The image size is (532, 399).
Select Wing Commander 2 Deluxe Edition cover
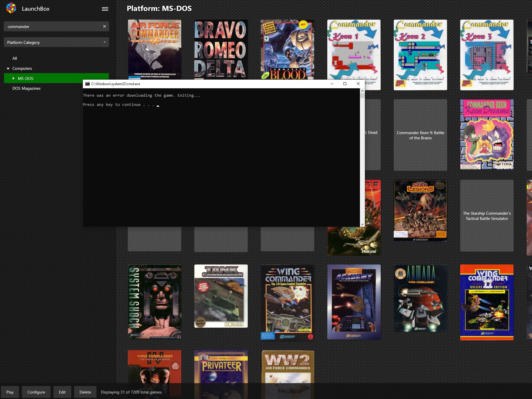click(487, 302)
